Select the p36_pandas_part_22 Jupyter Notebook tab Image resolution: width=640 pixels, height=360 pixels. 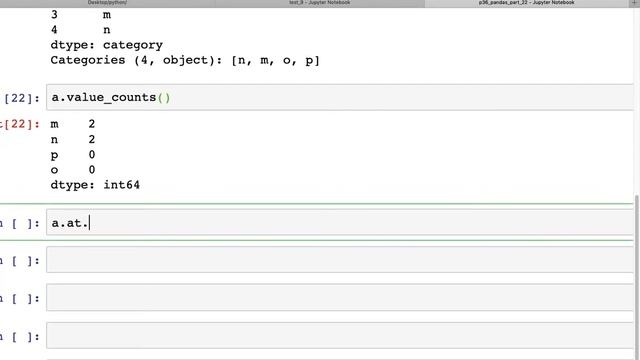pyautogui.click(x=527, y=3)
